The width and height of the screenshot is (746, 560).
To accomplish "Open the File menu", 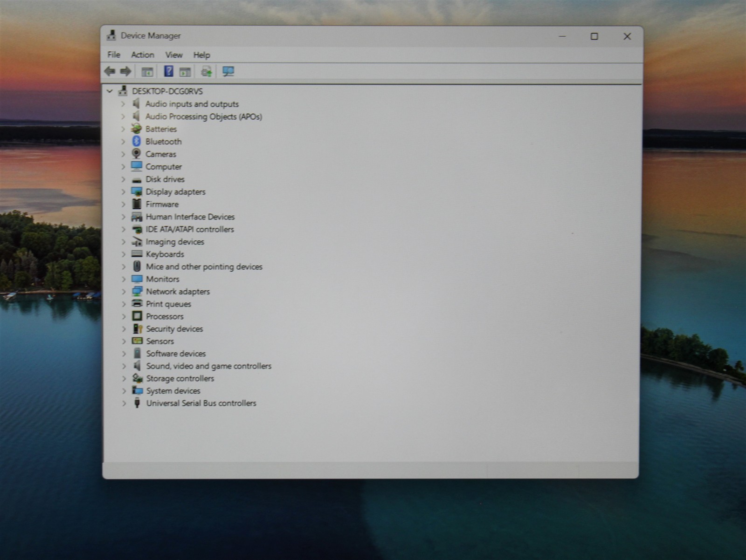I will click(x=114, y=55).
